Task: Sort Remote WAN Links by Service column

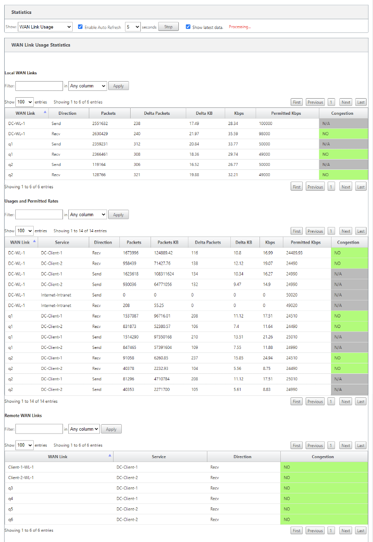Action: pyautogui.click(x=159, y=457)
